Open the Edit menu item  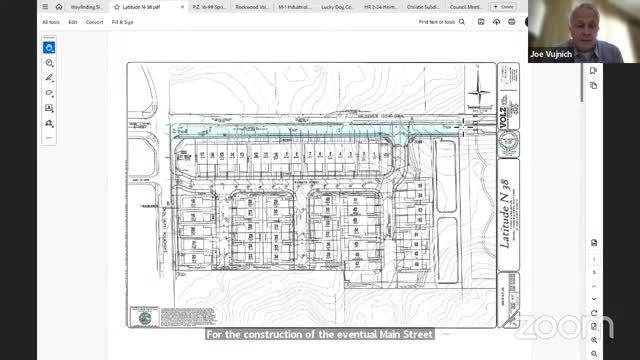(73, 22)
